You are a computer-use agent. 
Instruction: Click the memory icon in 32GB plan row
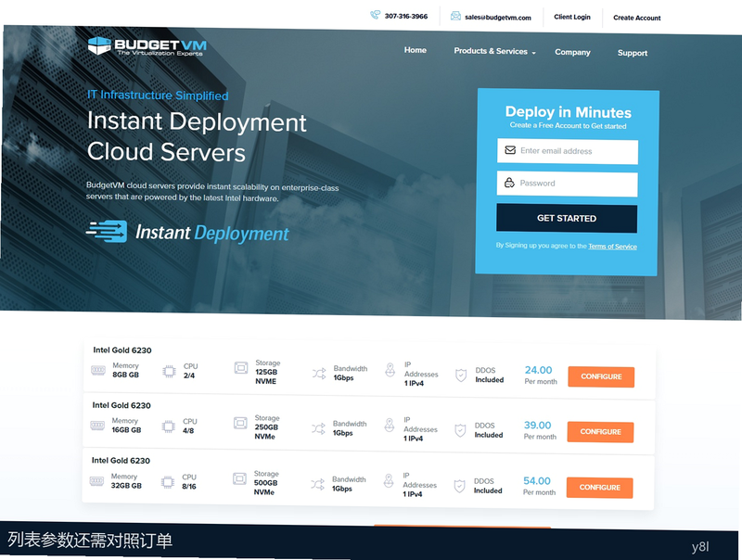click(x=96, y=481)
